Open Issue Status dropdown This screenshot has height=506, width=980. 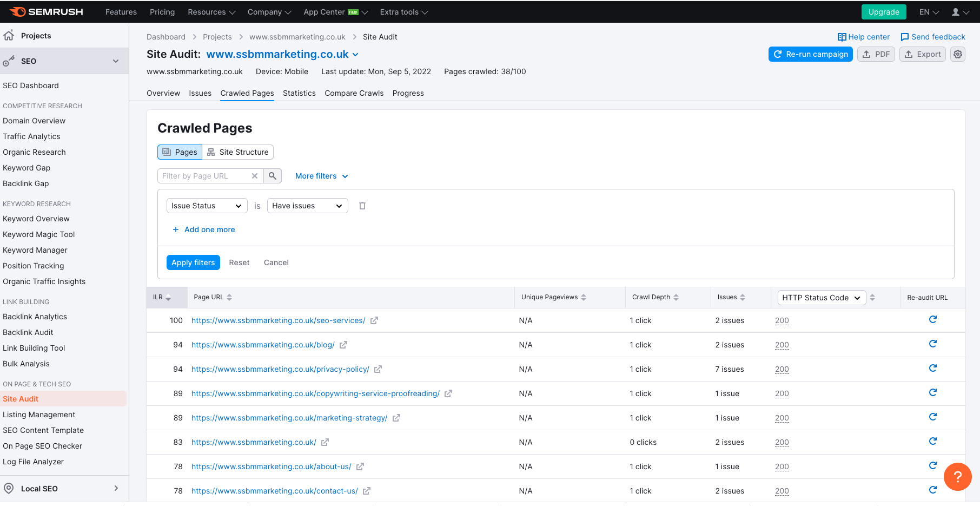[x=207, y=206]
